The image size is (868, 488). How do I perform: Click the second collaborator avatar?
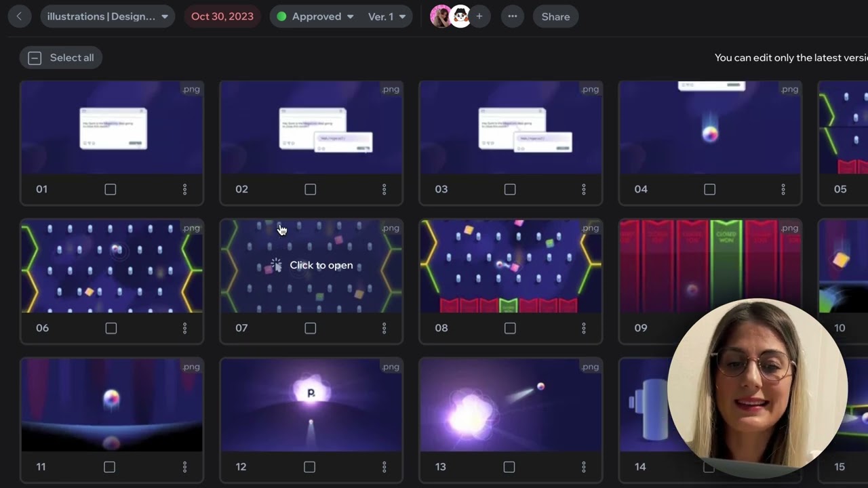click(x=460, y=16)
